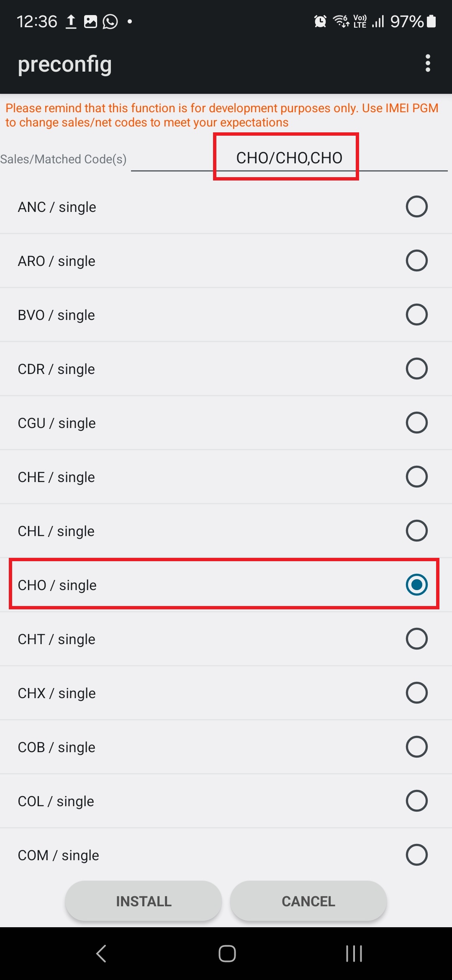Tap the upload notification icon
Image resolution: width=452 pixels, height=980 pixels.
pos(71,21)
